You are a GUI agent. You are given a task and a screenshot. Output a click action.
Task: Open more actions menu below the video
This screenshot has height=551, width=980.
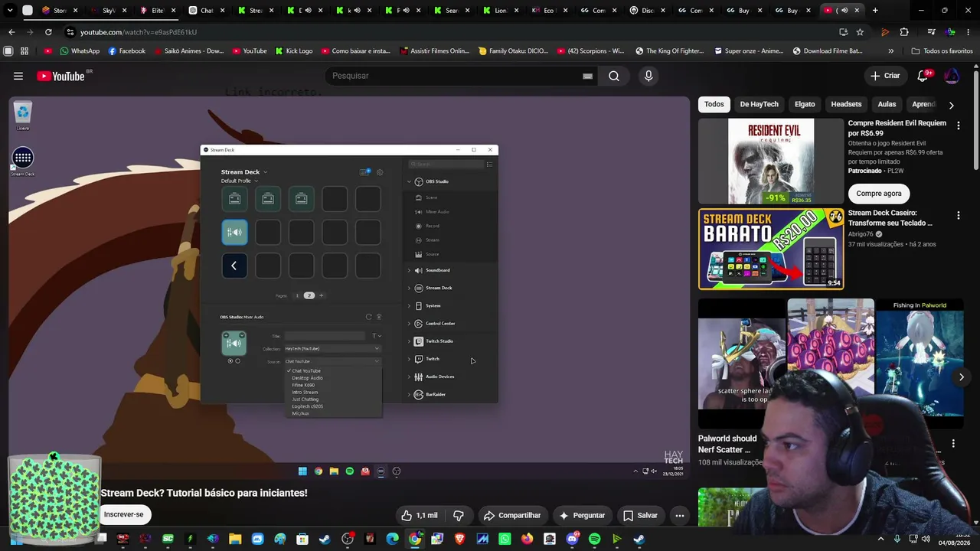pos(679,515)
